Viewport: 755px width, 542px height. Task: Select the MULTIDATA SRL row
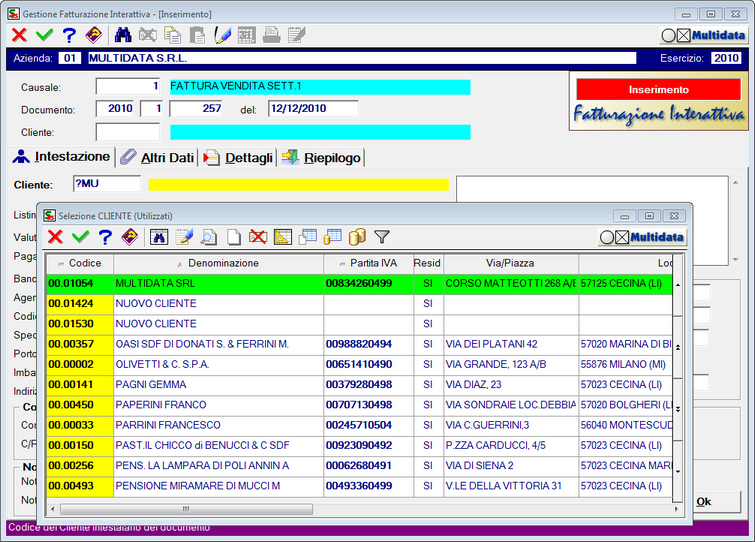point(359,284)
